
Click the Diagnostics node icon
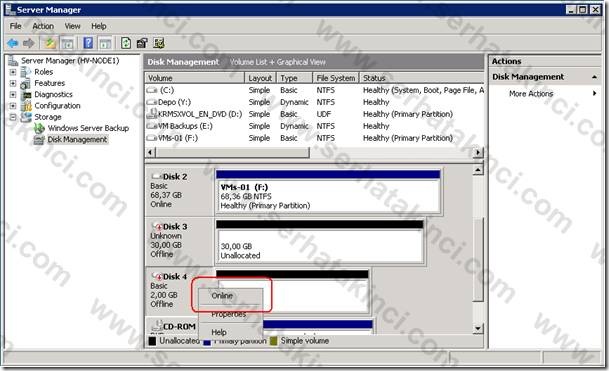[x=26, y=95]
